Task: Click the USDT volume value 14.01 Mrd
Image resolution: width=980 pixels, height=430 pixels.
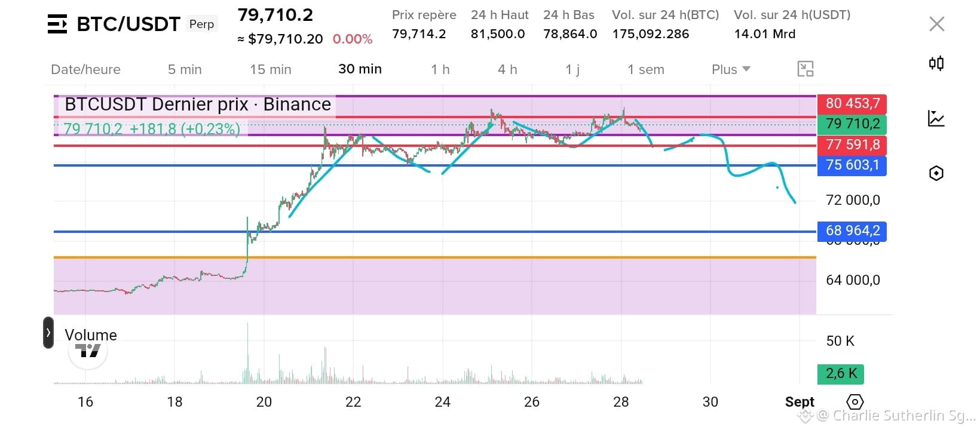Action: click(x=765, y=34)
